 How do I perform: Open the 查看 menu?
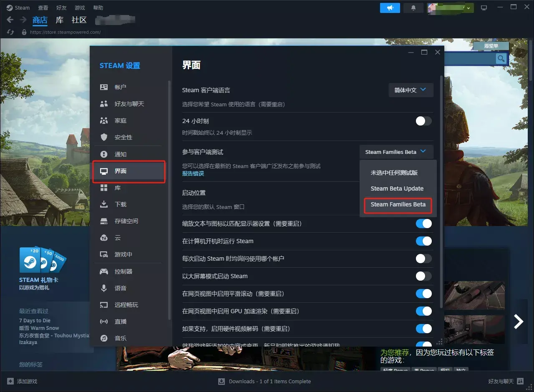(x=43, y=8)
